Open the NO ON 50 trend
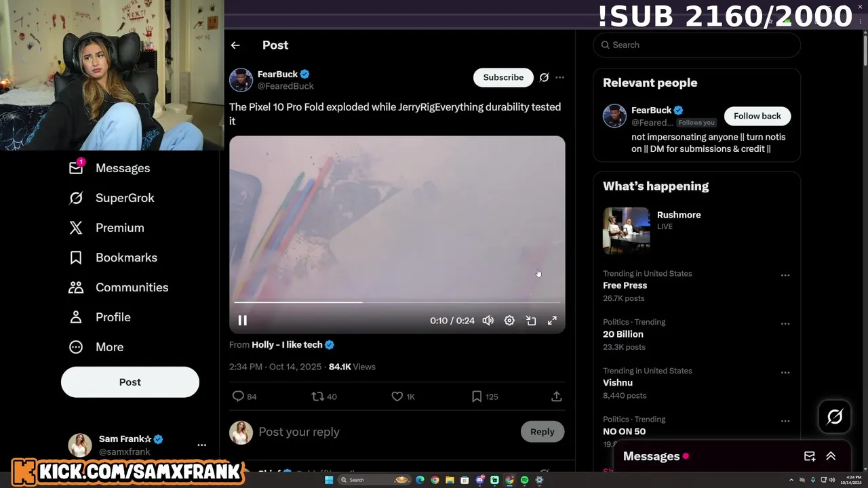 pos(624,431)
